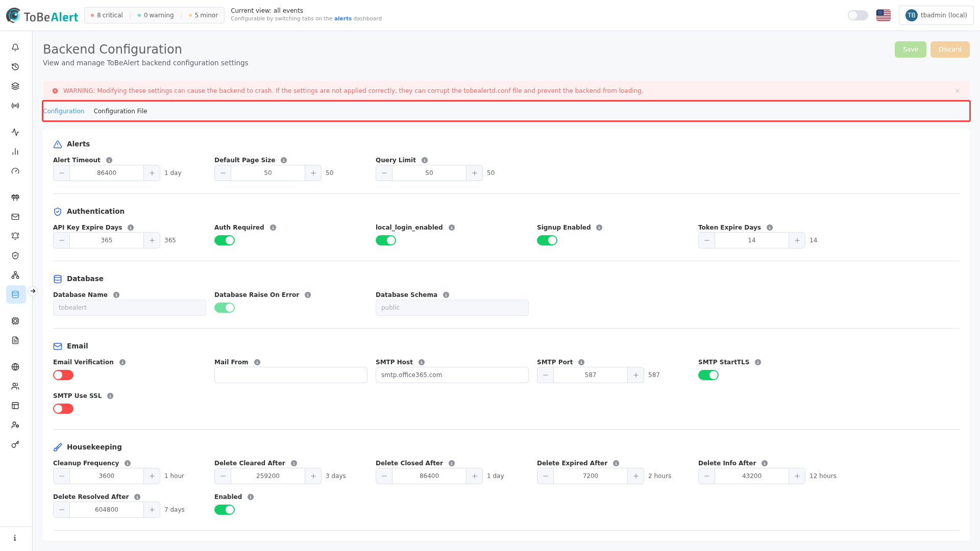Image resolution: width=980 pixels, height=551 pixels.
Task: Open the tbadmin (local) user menu
Action: coord(936,15)
